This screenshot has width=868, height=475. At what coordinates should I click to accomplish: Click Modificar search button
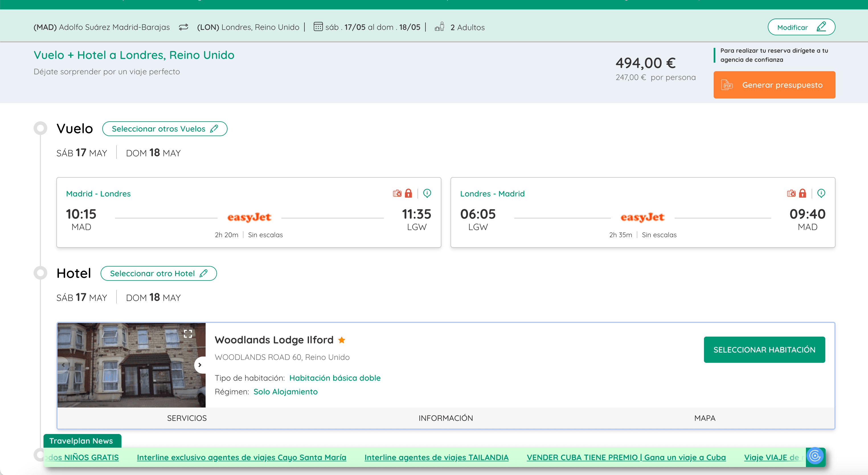pyautogui.click(x=801, y=27)
